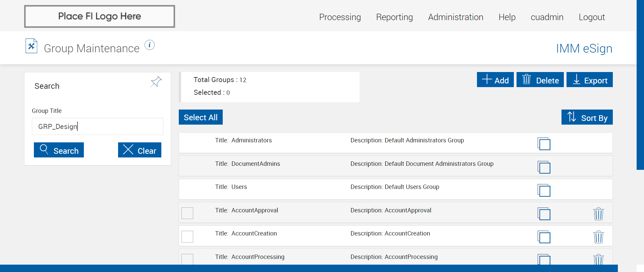
Task: Check the AccountApproval group checkbox
Action: [187, 213]
